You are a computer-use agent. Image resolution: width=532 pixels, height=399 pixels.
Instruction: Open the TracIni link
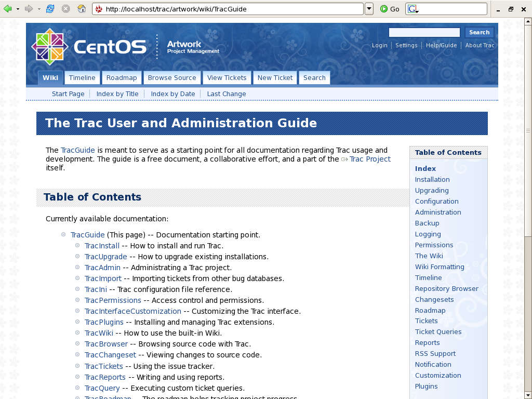point(96,289)
